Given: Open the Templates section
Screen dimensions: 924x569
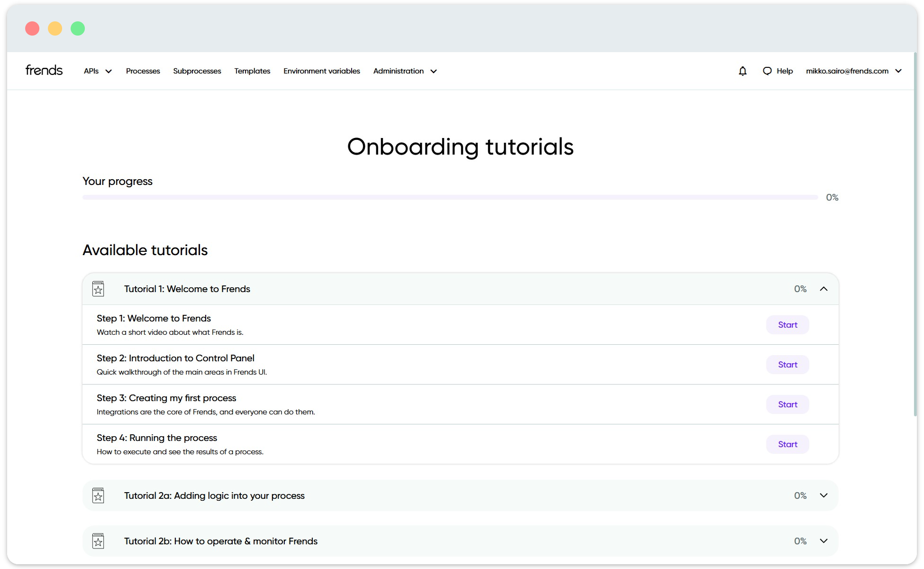Looking at the screenshot, I should tap(252, 71).
